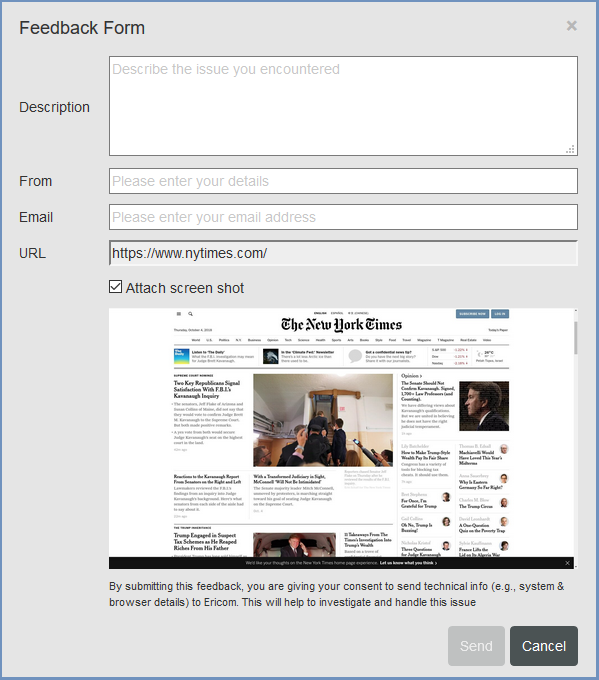Click the Kavanaugh staircase photo thumbnail
The image size is (599, 680).
(323, 420)
